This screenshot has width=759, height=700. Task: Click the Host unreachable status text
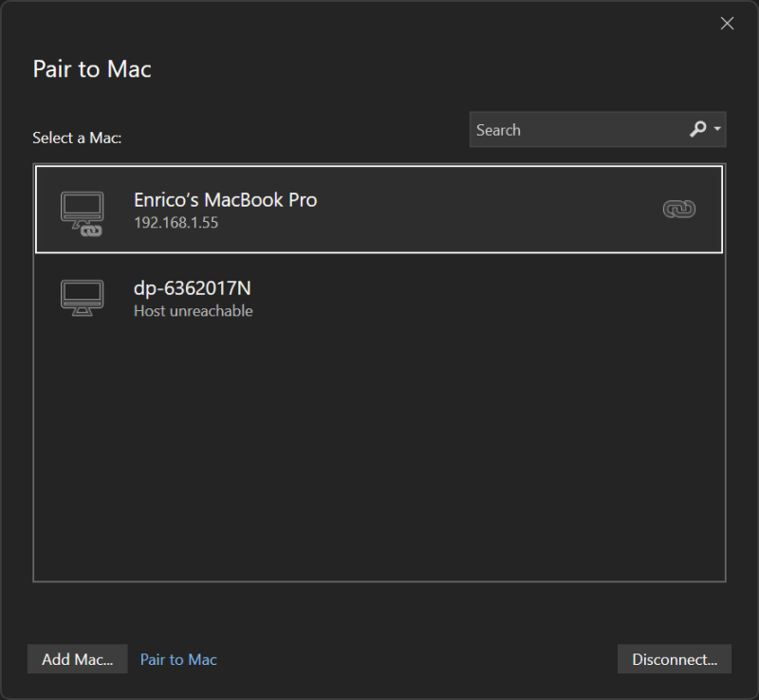click(194, 311)
